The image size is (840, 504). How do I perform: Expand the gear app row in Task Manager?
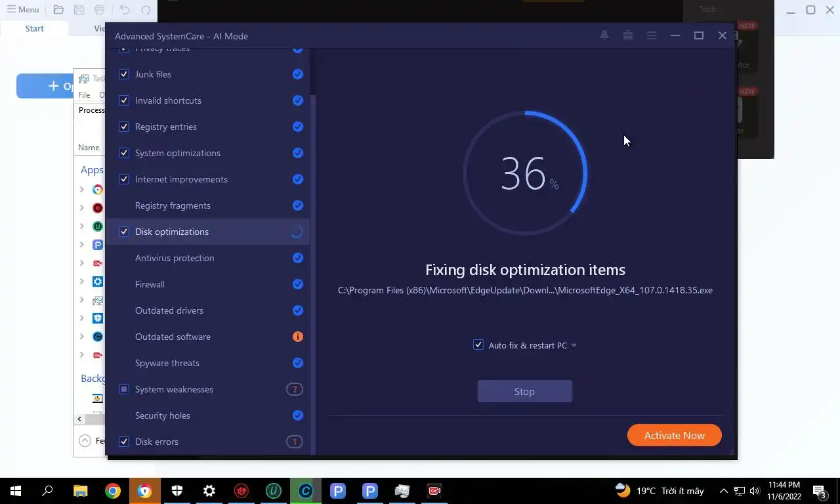coord(81,282)
